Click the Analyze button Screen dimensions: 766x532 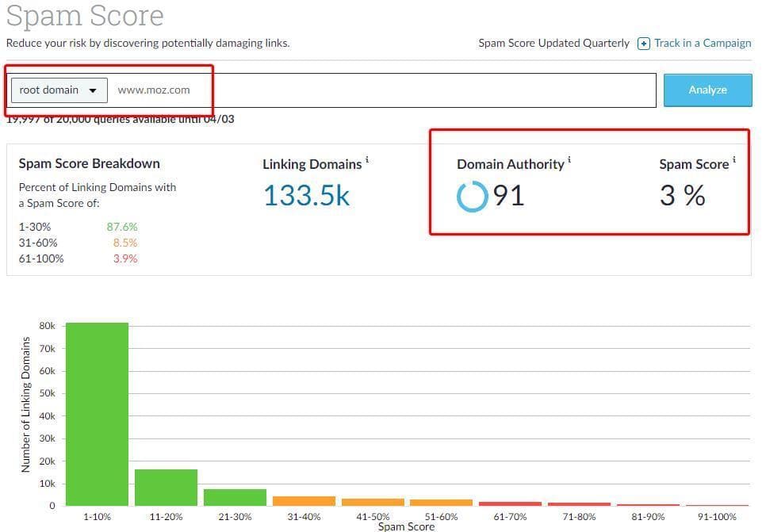pyautogui.click(x=707, y=90)
